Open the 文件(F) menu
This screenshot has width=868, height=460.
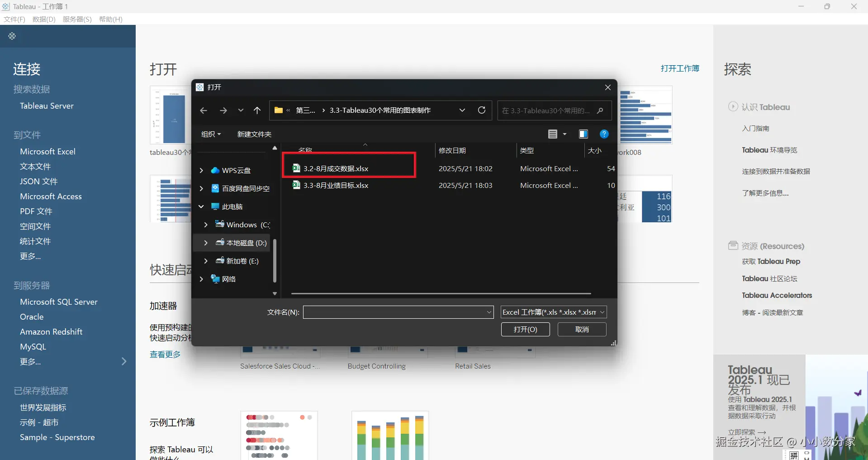[14, 19]
